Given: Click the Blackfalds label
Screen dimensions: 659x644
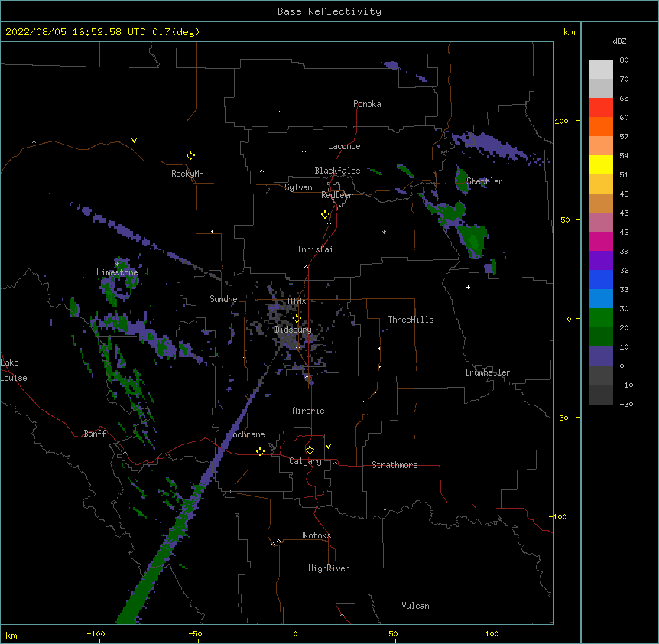Looking at the screenshot, I should click(x=337, y=171).
